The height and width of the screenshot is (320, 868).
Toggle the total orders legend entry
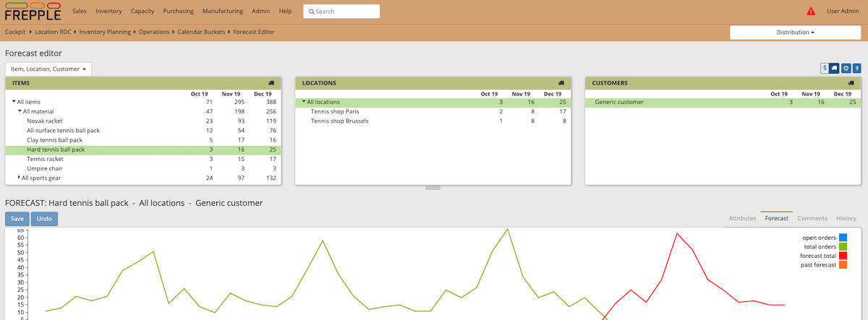pos(825,247)
